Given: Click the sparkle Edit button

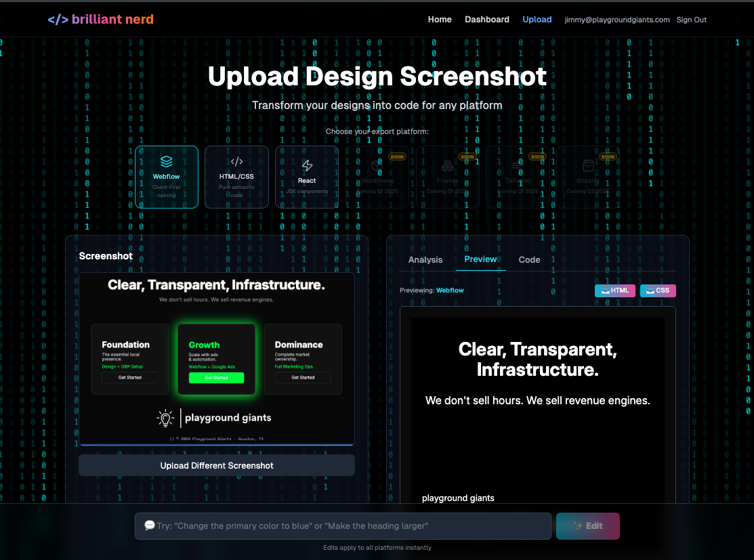Looking at the screenshot, I should pyautogui.click(x=587, y=525).
